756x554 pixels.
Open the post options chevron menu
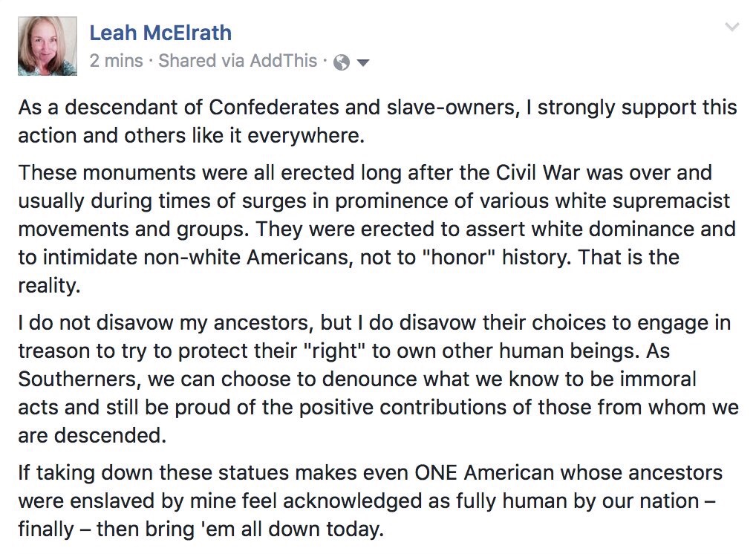[x=731, y=28]
